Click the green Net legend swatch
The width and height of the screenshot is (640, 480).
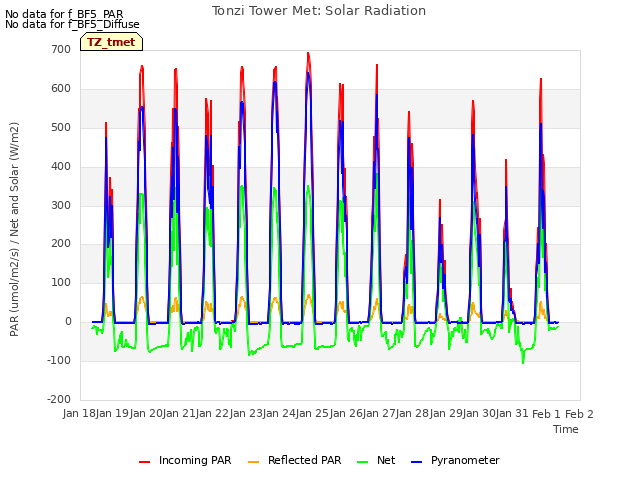pos(362,462)
